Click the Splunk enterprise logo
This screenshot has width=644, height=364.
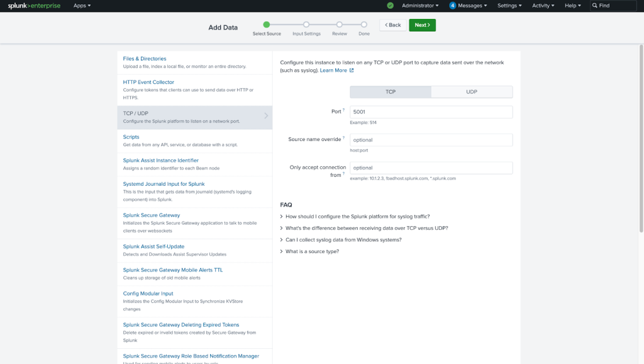[34, 6]
